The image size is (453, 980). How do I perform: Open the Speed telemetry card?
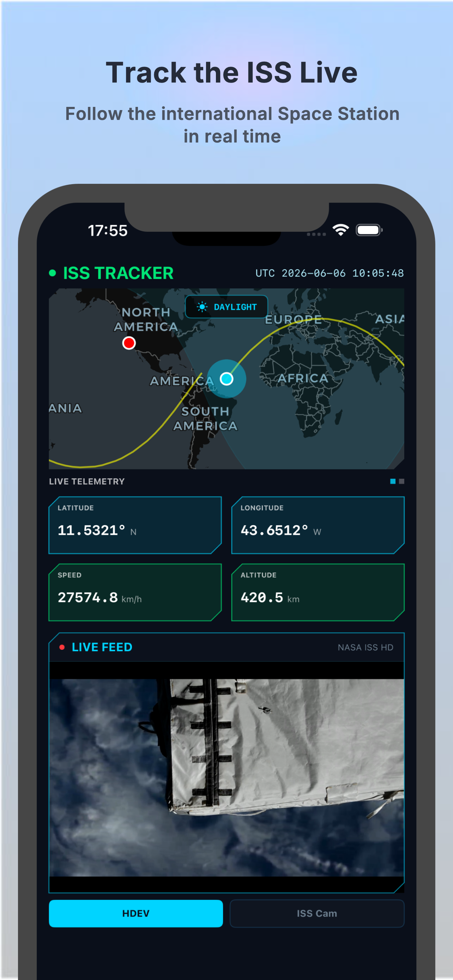[135, 592]
